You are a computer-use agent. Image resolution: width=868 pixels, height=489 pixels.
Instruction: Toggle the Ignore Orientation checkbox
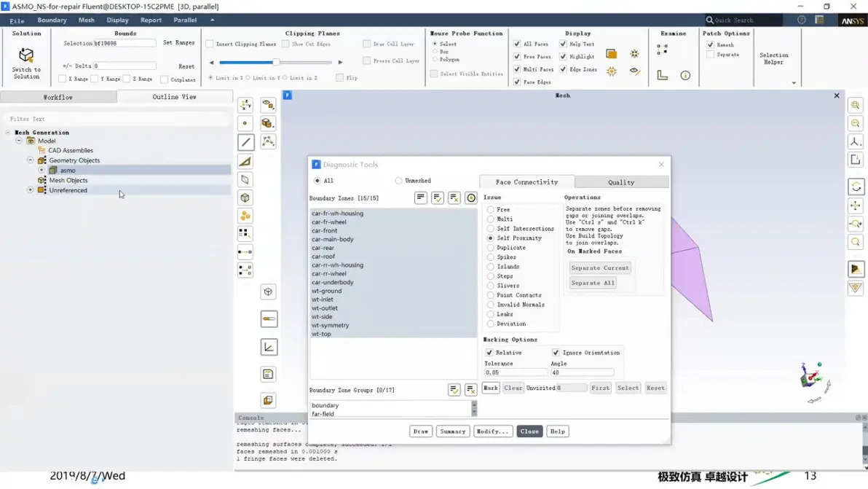pos(556,352)
